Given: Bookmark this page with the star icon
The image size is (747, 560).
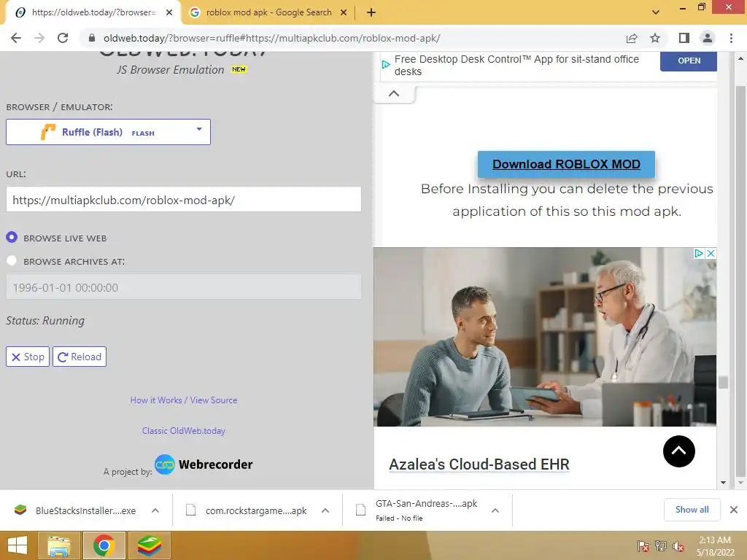Looking at the screenshot, I should pos(655,38).
